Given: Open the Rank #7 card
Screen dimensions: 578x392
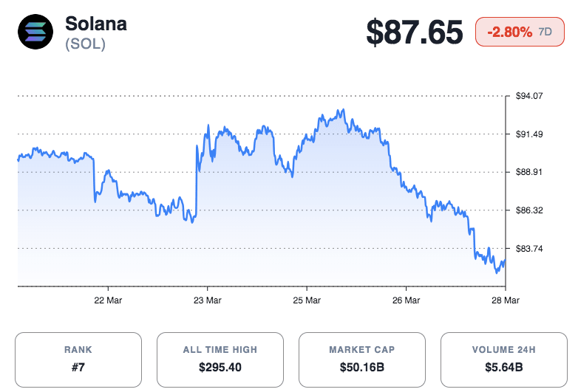Looking at the screenshot, I should (78, 360).
